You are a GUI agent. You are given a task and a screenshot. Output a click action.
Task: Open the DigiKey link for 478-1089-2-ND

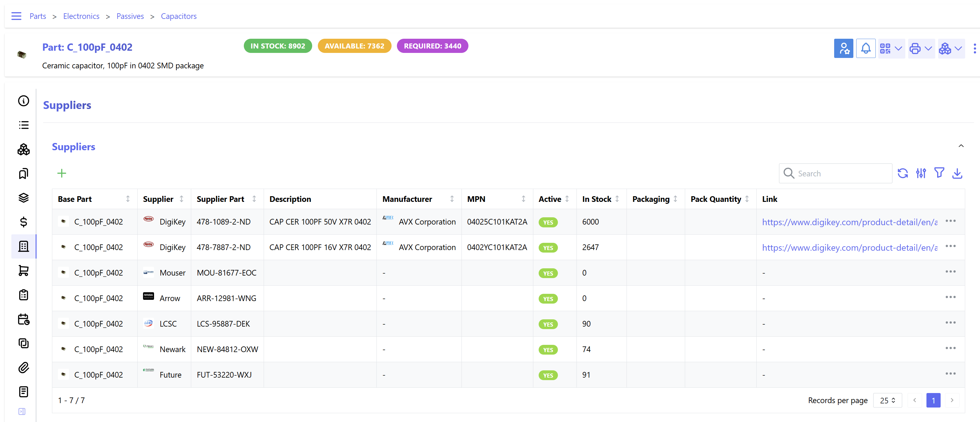coord(850,222)
